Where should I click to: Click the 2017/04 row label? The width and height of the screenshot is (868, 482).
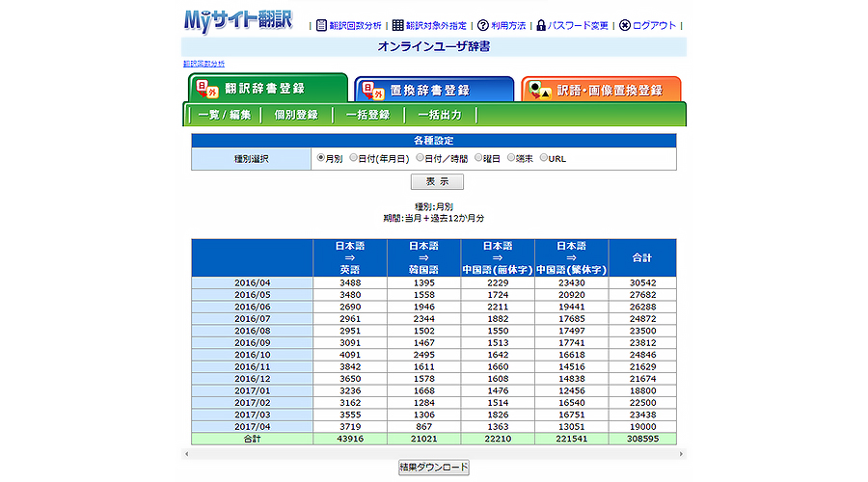[x=253, y=427]
